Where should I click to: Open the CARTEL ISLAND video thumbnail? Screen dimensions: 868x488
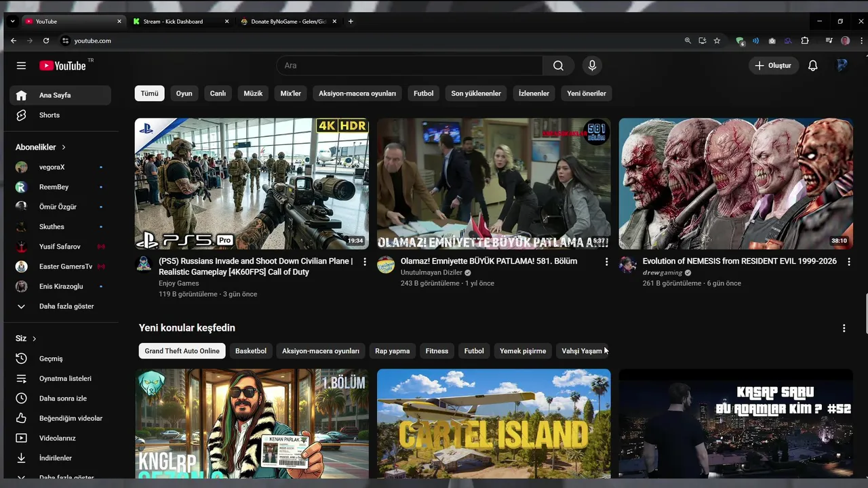[x=494, y=424]
